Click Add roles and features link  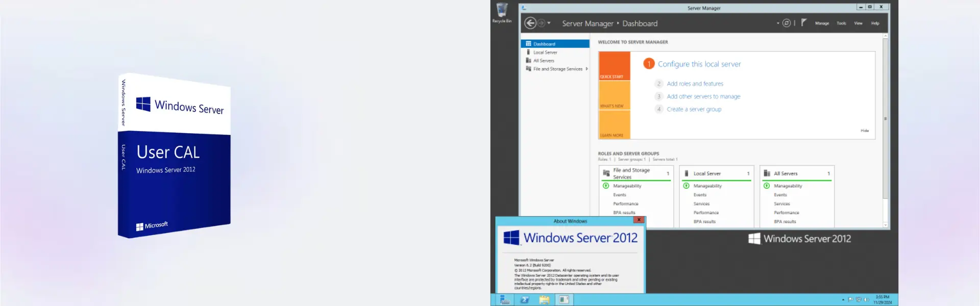(x=695, y=84)
